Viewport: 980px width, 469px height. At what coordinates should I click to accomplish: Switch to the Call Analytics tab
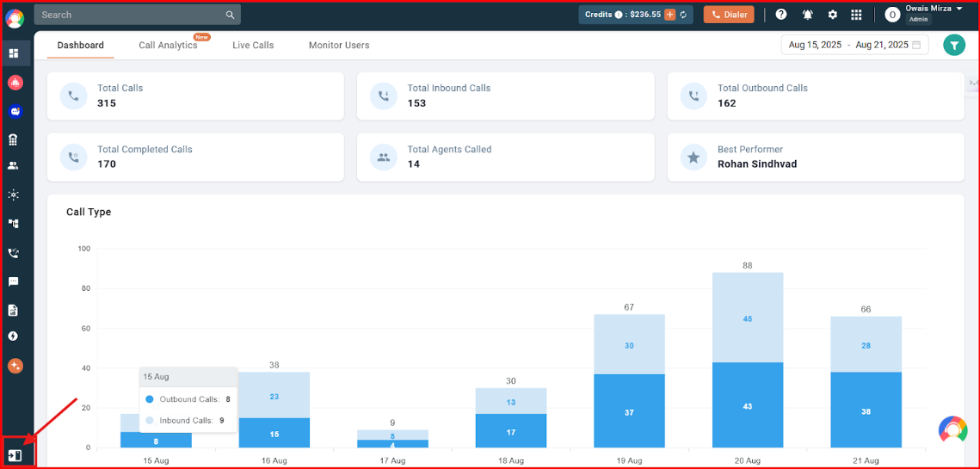tap(168, 45)
